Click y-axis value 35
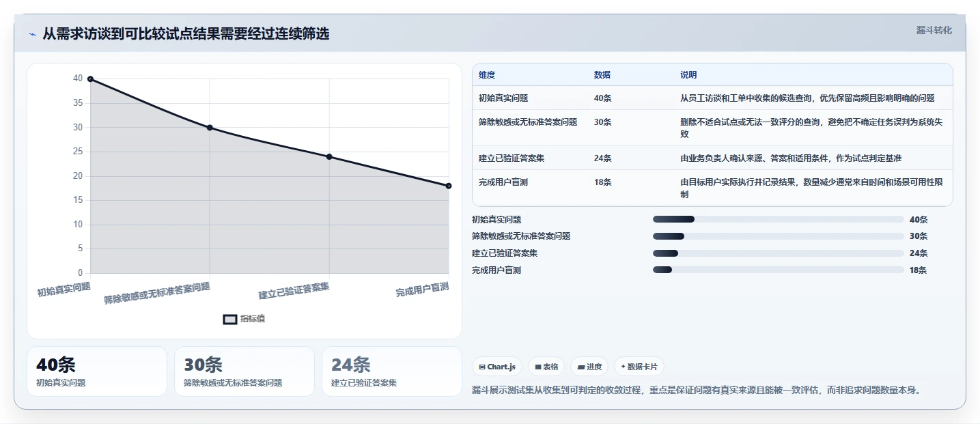Viewport: 980px width, 424px height. (78, 103)
